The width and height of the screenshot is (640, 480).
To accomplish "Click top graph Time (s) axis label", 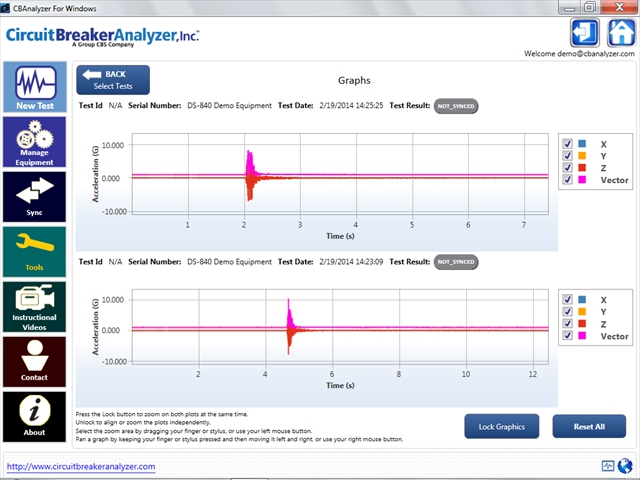I will click(340, 236).
